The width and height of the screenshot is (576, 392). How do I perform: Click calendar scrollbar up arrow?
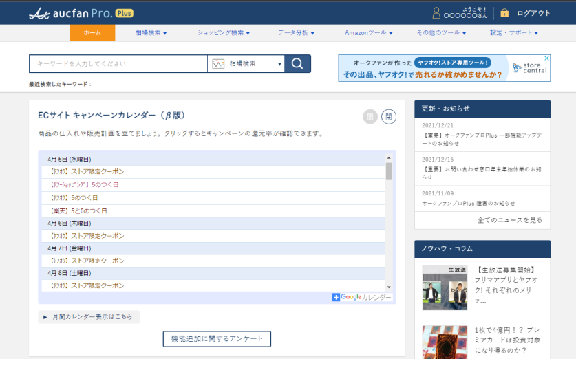[389, 157]
